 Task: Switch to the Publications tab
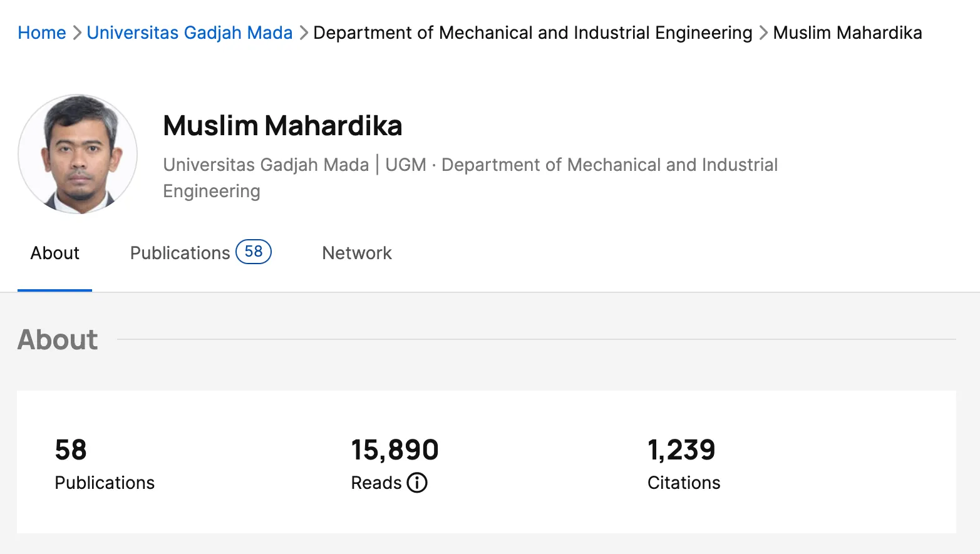pos(180,253)
